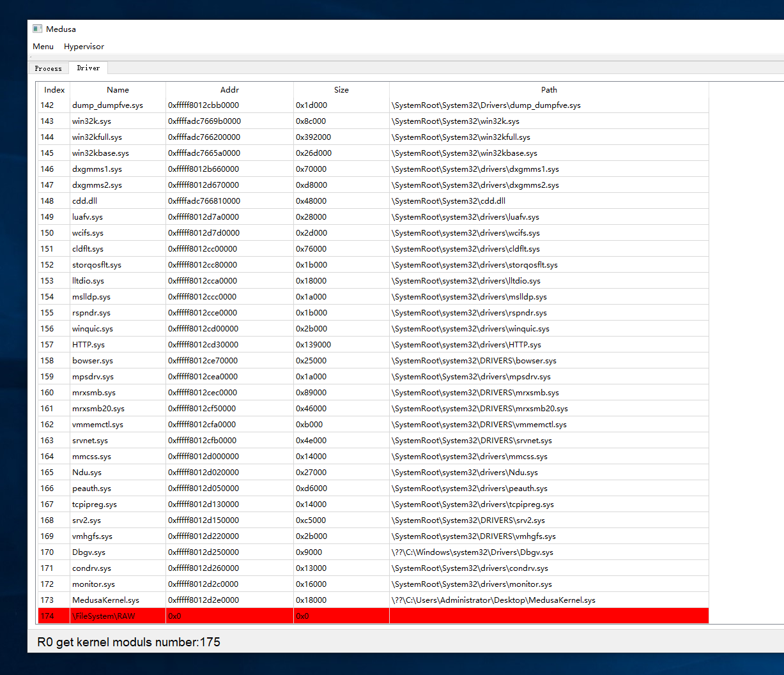Select the cdd.dll name cell
This screenshot has width=784, height=675.
pyautogui.click(x=118, y=201)
